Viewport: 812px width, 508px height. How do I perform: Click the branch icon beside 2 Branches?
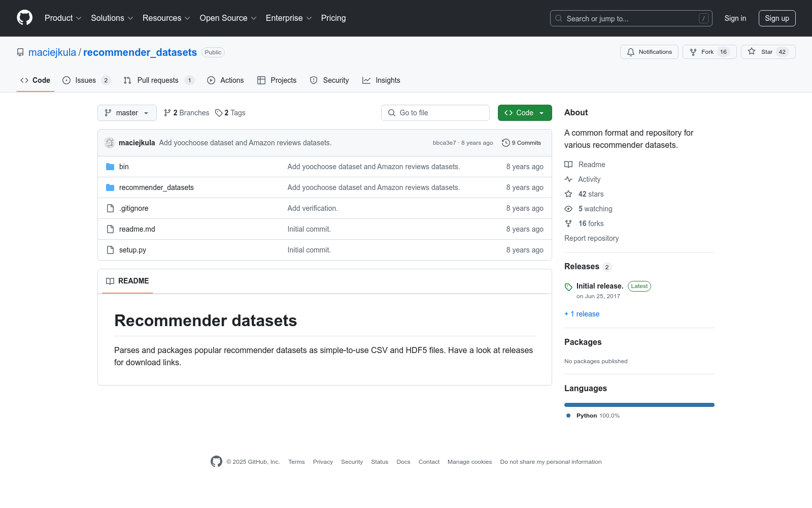pyautogui.click(x=167, y=113)
